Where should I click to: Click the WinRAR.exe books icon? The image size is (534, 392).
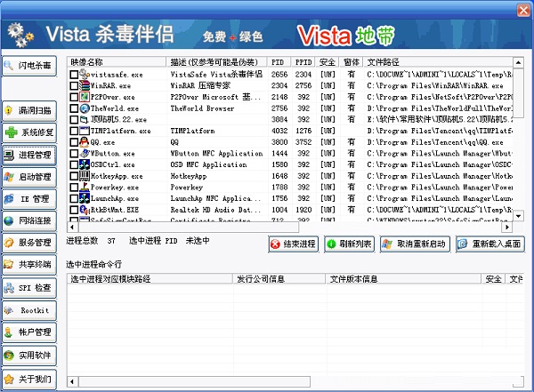point(85,85)
